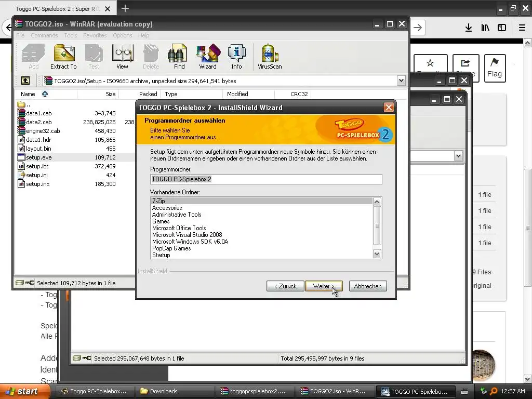The height and width of the screenshot is (399, 532).
Task: Click the Zurück button
Action: pyautogui.click(x=285, y=286)
